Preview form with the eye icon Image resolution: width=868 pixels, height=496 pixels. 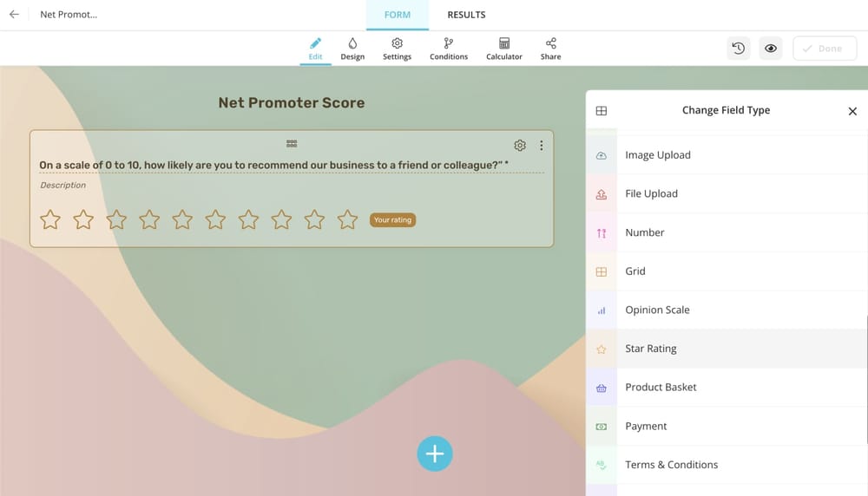pos(770,49)
